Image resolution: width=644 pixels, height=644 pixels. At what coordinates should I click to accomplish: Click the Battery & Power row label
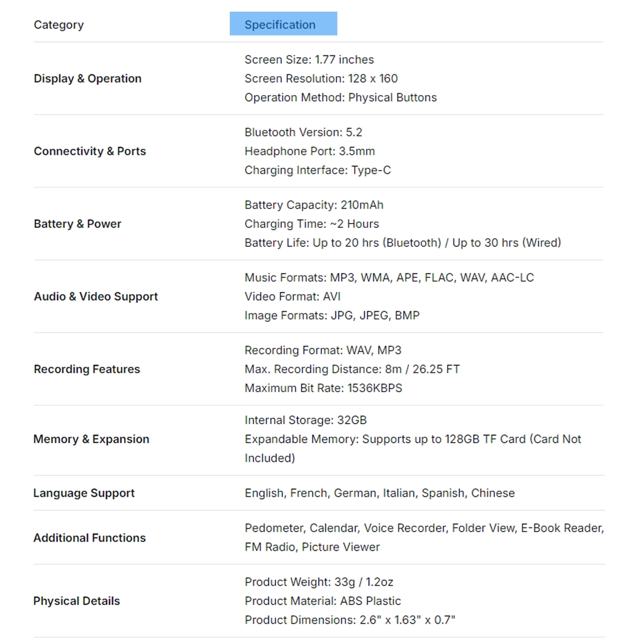(77, 224)
